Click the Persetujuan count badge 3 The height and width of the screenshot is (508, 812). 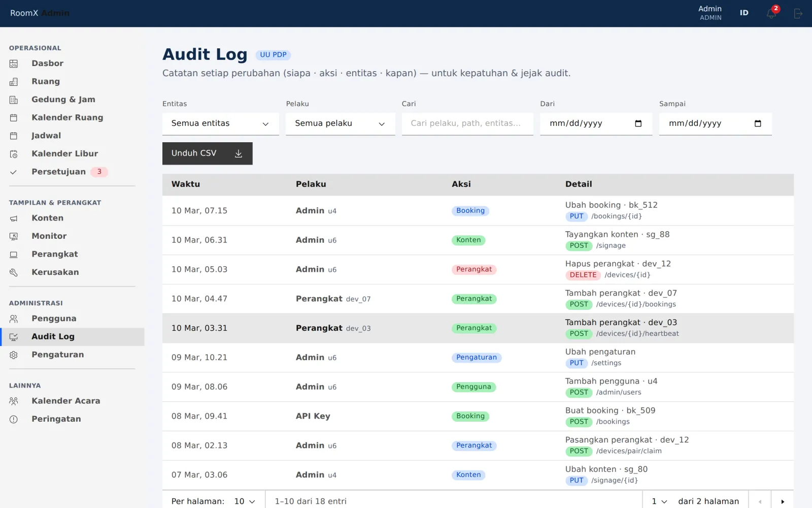point(99,172)
